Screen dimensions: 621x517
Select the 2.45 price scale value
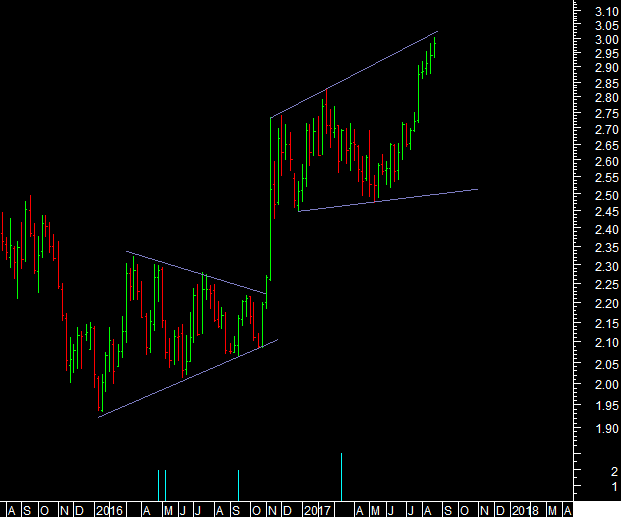[607, 212]
